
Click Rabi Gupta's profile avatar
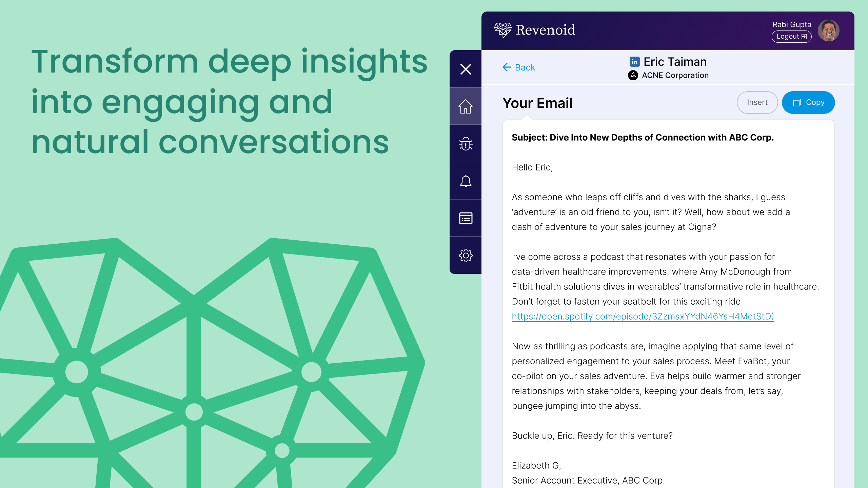[x=828, y=30]
